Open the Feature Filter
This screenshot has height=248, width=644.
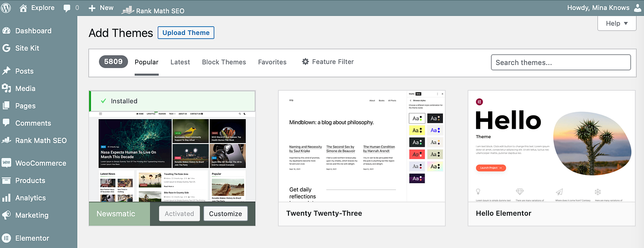click(328, 62)
